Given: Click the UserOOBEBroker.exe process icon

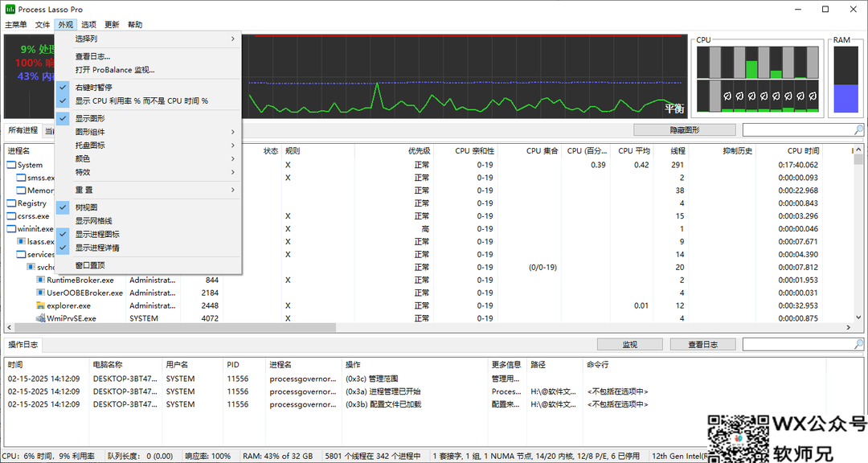Looking at the screenshot, I should tap(40, 293).
